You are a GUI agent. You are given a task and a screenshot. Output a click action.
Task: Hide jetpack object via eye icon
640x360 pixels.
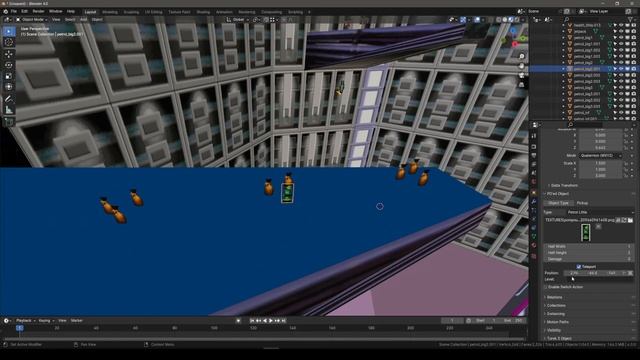pyautogui.click(x=621, y=31)
